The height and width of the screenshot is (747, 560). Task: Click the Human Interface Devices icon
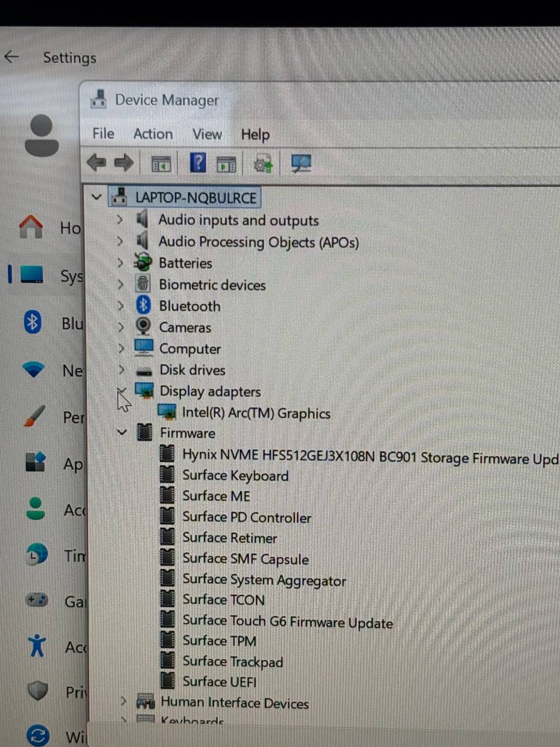pos(145,701)
